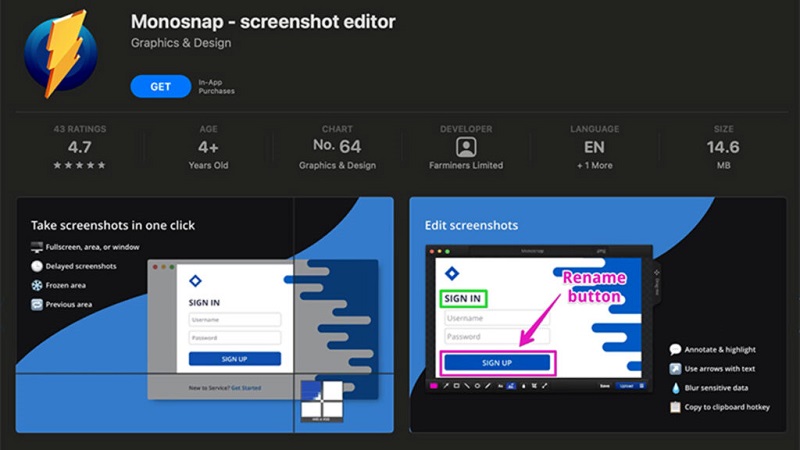Select the line tool in the editor toolbar
The image size is (800, 450).
point(467,386)
